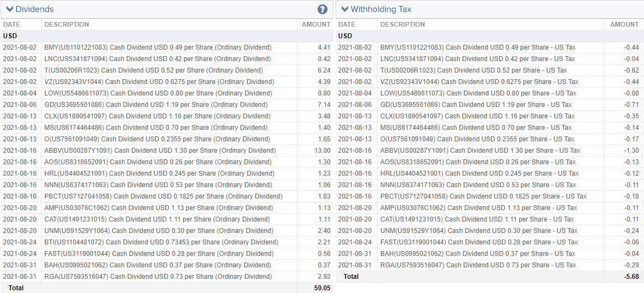Select the UNM Ordinary Dividend description
The width and height of the screenshot is (644, 293).
(x=159, y=231)
